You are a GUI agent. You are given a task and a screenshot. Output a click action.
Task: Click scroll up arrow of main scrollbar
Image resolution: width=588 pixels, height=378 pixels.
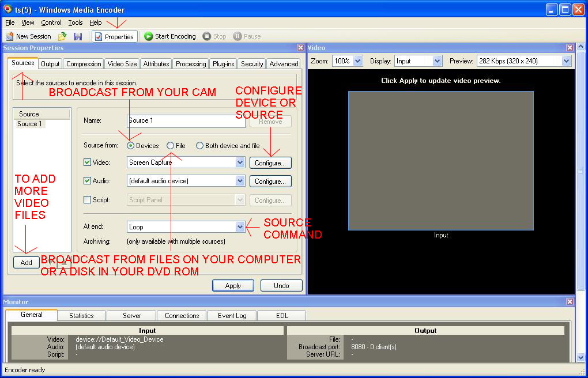(581, 48)
